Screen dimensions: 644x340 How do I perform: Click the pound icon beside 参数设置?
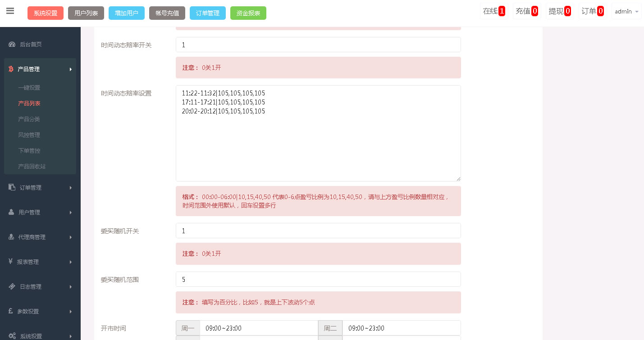coord(11,311)
